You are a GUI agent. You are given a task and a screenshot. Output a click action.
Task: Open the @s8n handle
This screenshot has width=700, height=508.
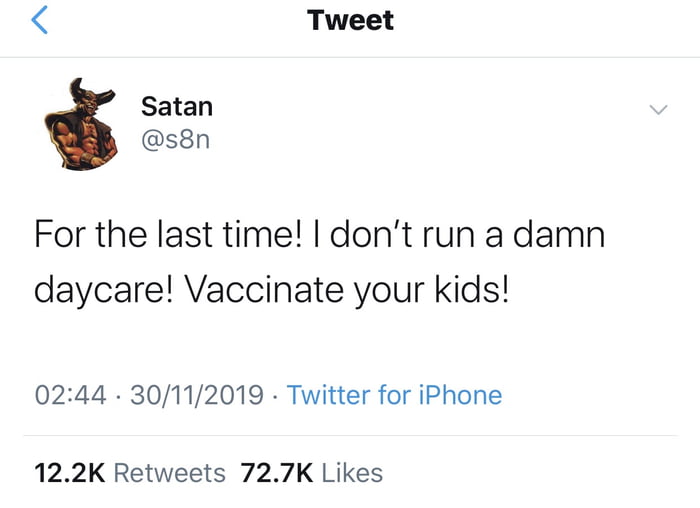pos(176,140)
